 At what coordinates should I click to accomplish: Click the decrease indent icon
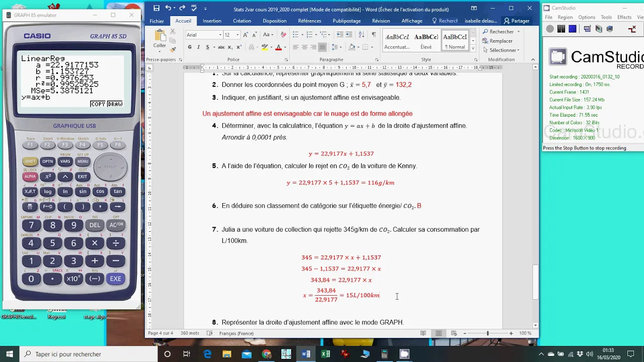(340, 35)
